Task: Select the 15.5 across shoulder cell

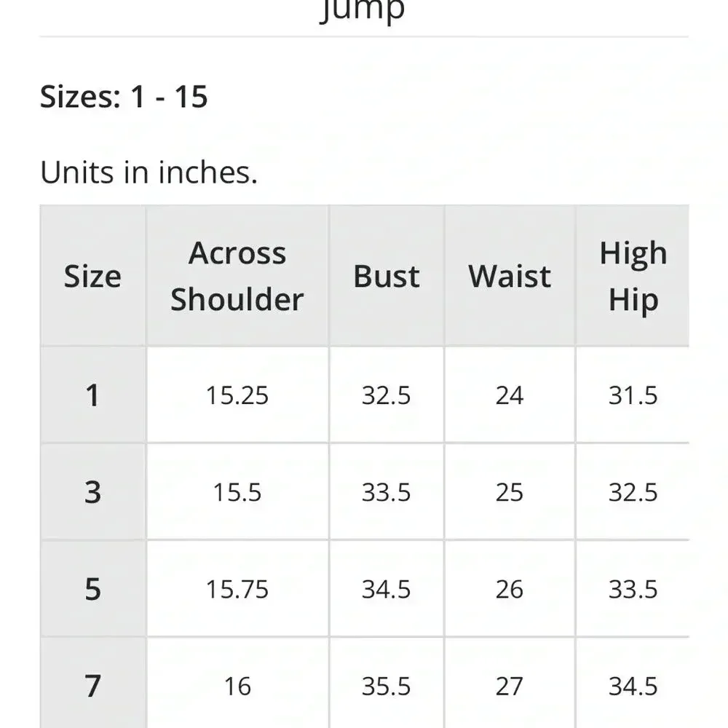Action: click(x=237, y=492)
